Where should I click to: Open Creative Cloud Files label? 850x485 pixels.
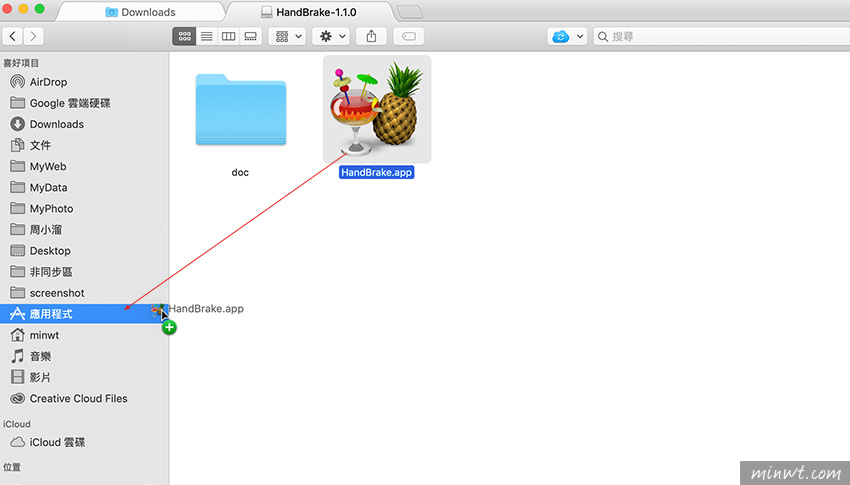[79, 399]
